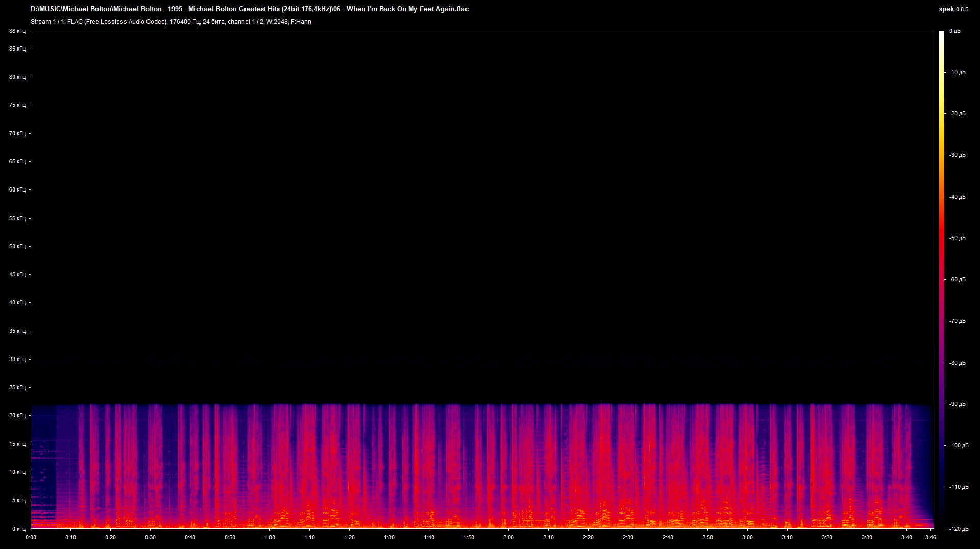Click the 0:00 timestamp on the time axis
980x549 pixels.
pyautogui.click(x=31, y=537)
